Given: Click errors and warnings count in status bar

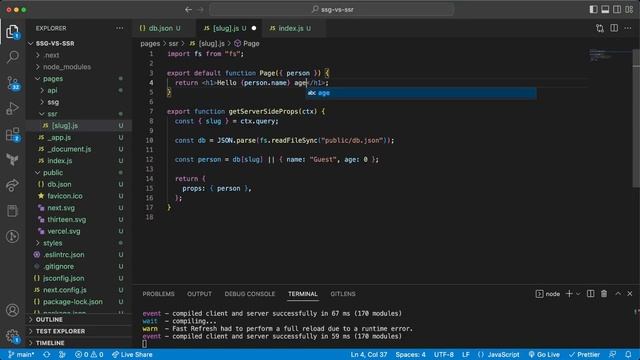Looking at the screenshot, I should point(89,354).
